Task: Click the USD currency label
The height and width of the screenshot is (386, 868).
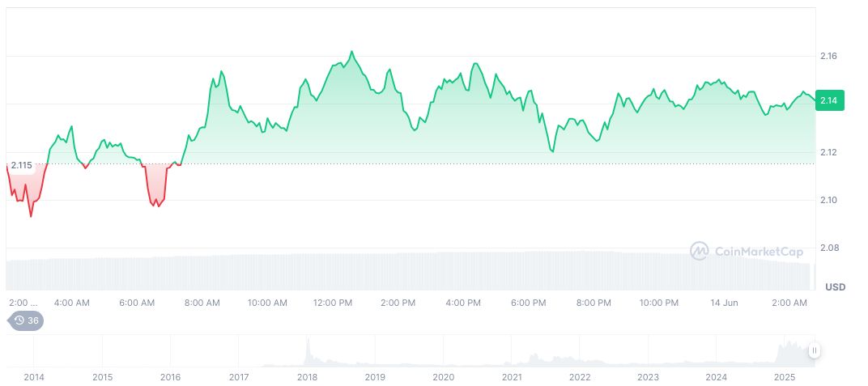Action: click(835, 287)
